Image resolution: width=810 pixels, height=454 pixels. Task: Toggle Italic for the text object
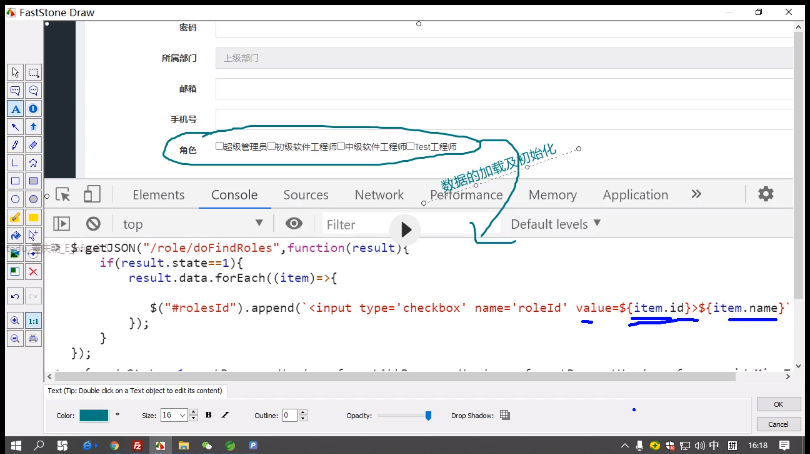225,415
